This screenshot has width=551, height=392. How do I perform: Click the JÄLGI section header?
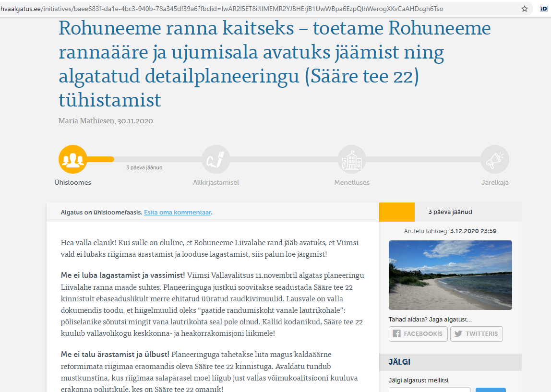[x=451, y=362]
